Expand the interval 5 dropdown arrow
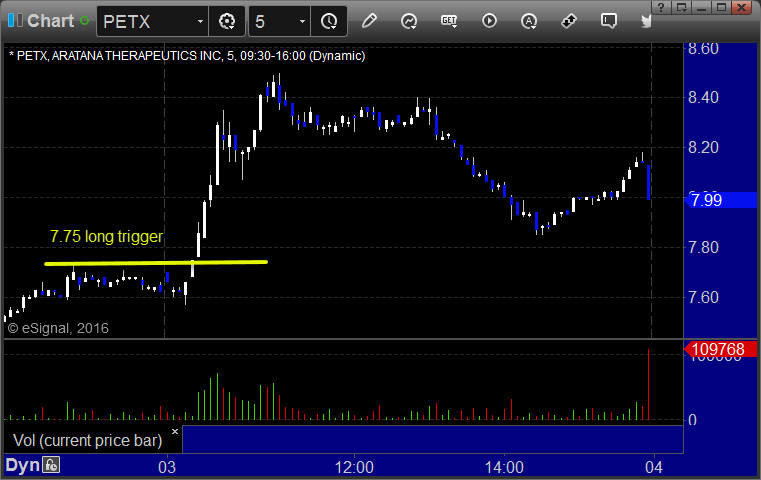Image resolution: width=761 pixels, height=480 pixels. pos(302,21)
